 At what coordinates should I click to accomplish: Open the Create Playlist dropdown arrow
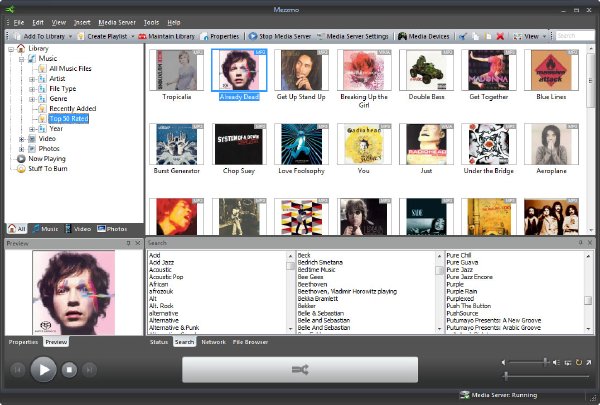(133, 36)
